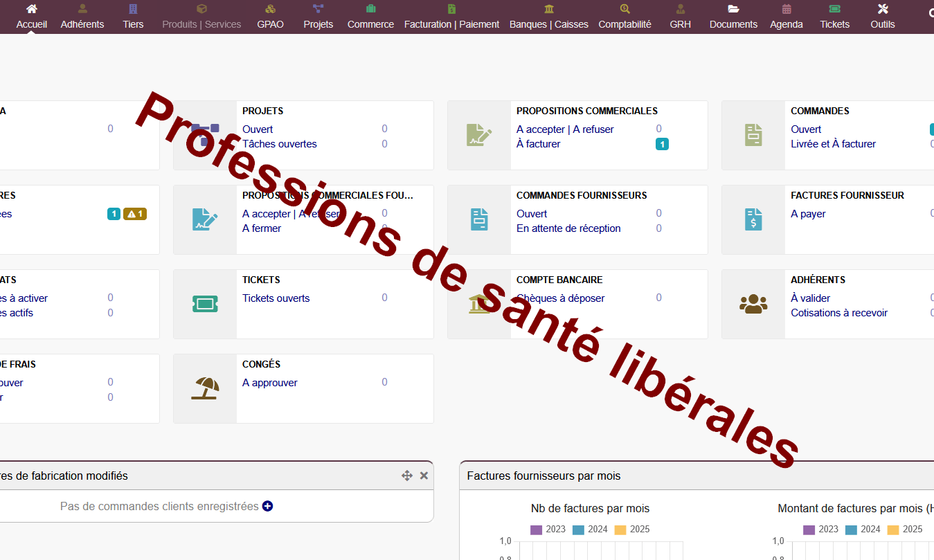Open the GRH menu

point(680,17)
